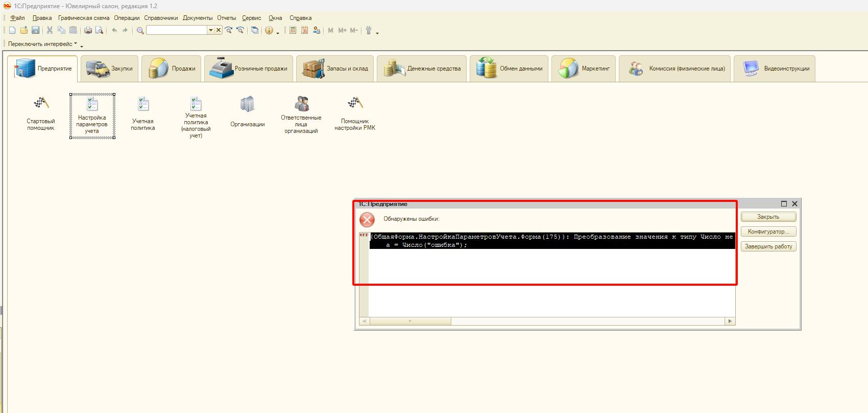
Task: Click the M- memory subtract button
Action: click(354, 30)
